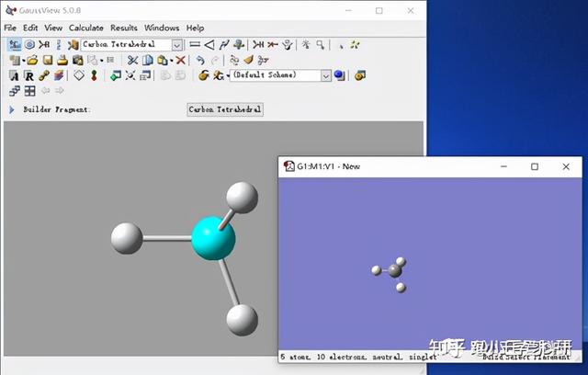
Task: Click the Rebuild Bonds icon
Action: point(234,60)
